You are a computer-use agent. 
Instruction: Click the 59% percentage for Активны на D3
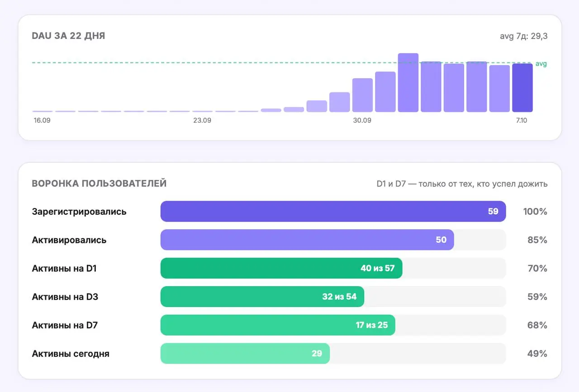click(x=537, y=297)
